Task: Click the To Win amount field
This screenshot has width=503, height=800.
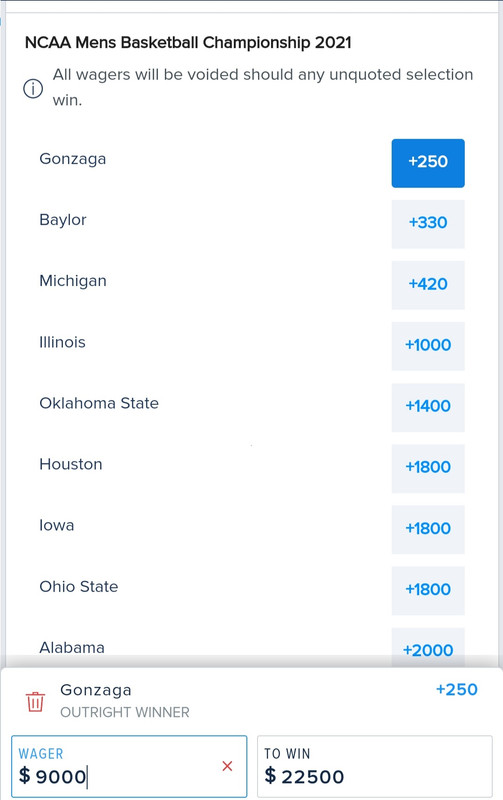Action: tap(375, 766)
